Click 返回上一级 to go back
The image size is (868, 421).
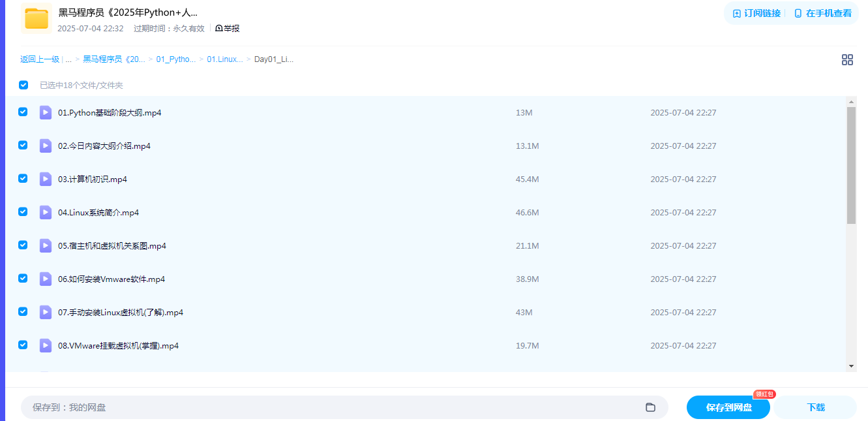(x=39, y=59)
